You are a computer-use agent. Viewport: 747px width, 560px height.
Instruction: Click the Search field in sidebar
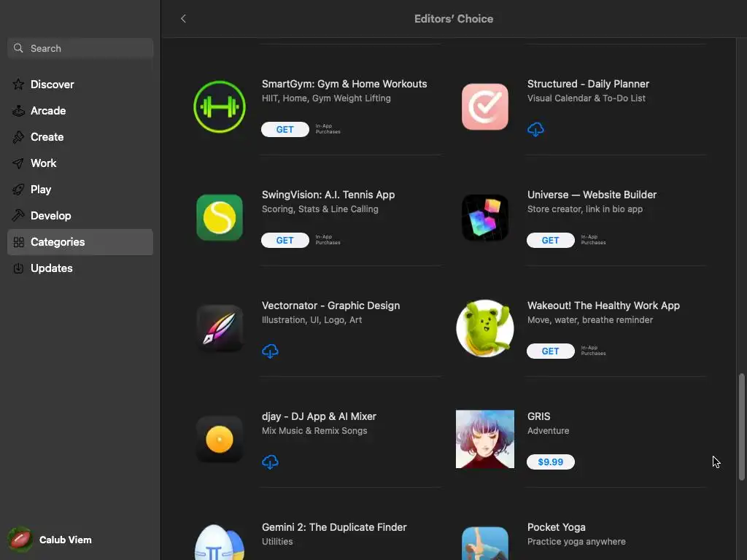pos(80,48)
